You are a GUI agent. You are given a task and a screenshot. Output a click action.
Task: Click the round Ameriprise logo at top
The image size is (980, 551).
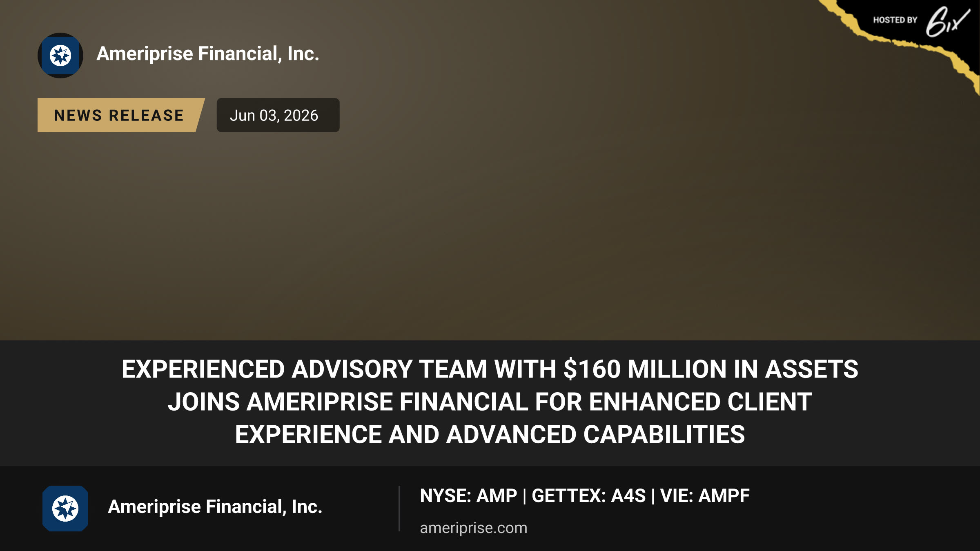click(60, 56)
